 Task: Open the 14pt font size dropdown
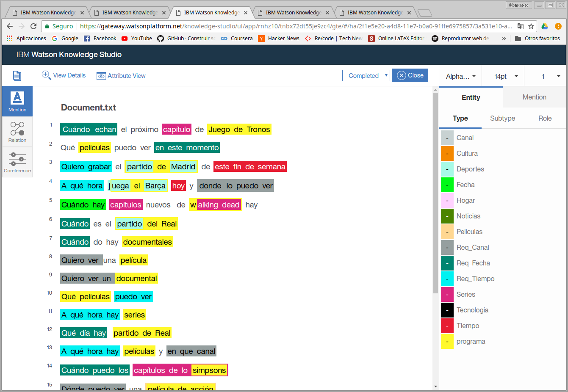click(x=503, y=76)
